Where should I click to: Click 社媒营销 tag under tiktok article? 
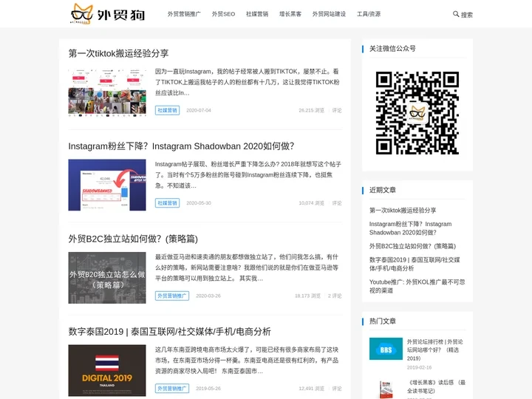[x=167, y=110]
